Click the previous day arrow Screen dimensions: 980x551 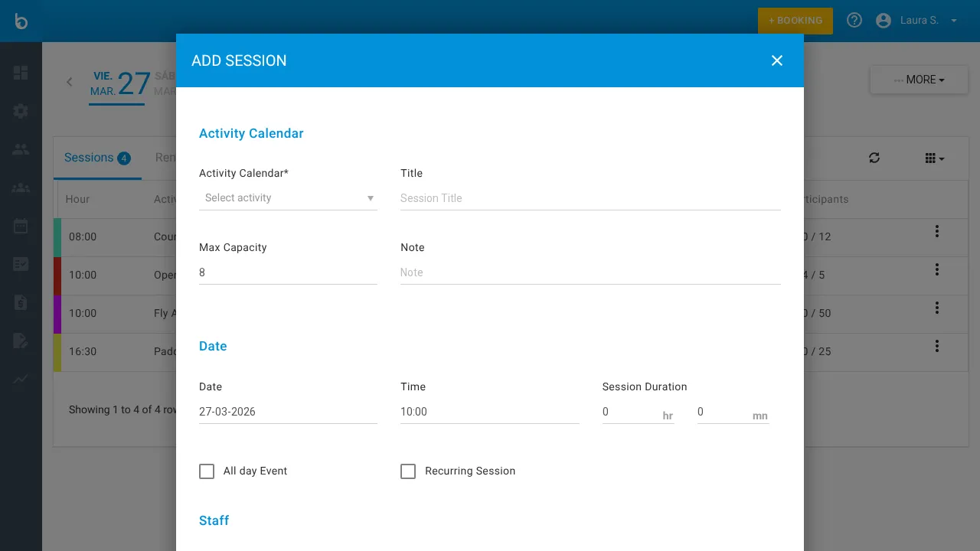click(x=69, y=82)
